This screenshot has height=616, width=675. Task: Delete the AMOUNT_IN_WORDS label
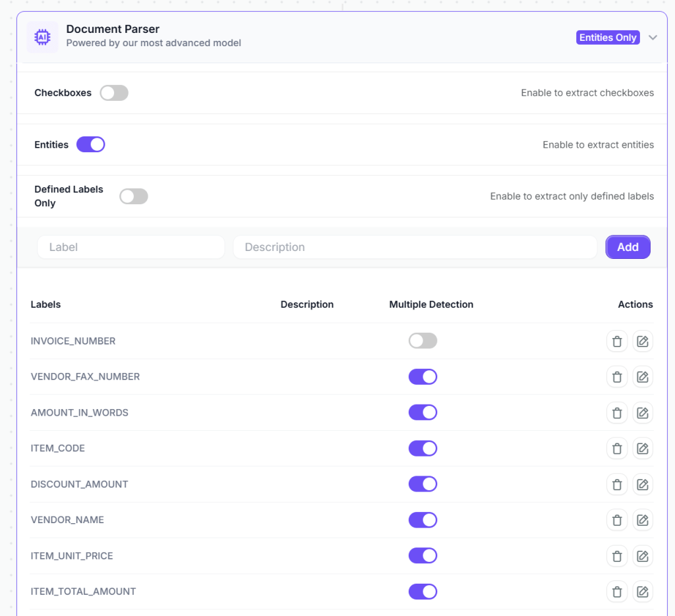[x=617, y=413]
